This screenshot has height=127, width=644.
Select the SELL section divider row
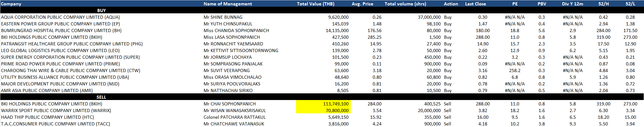point(101,97)
